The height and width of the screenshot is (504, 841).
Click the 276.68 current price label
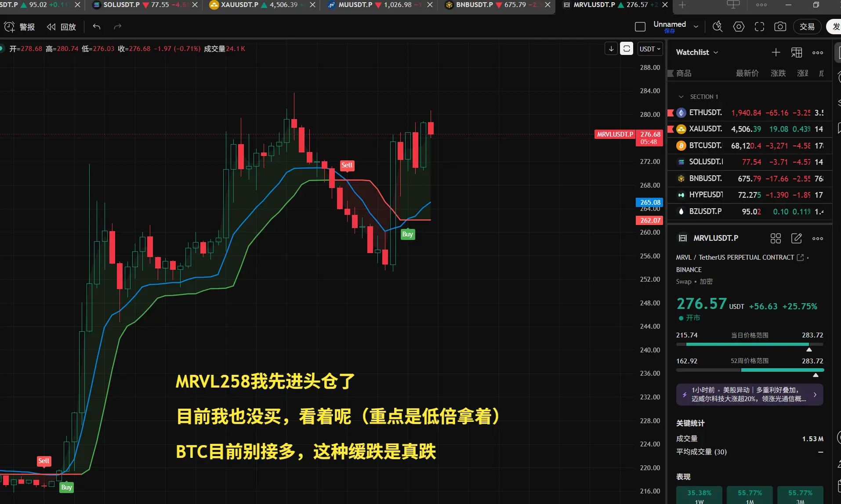point(649,138)
